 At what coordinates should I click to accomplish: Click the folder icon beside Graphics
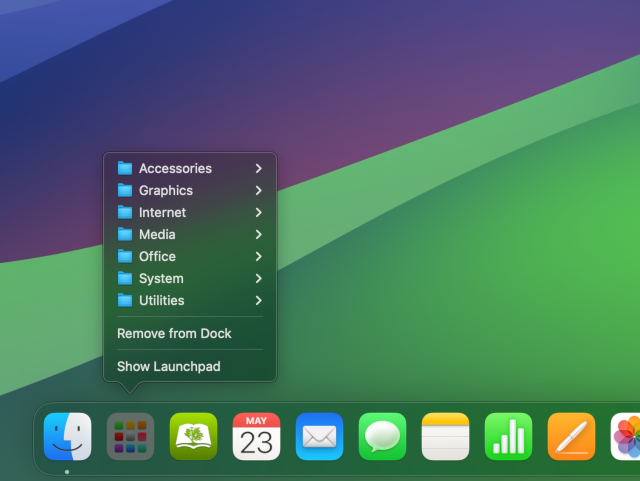[x=125, y=190]
